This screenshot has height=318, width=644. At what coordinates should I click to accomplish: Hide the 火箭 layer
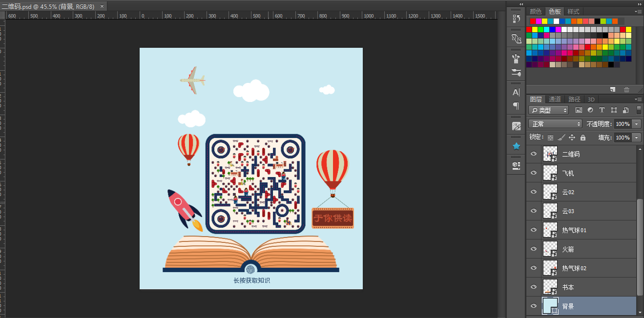point(534,249)
